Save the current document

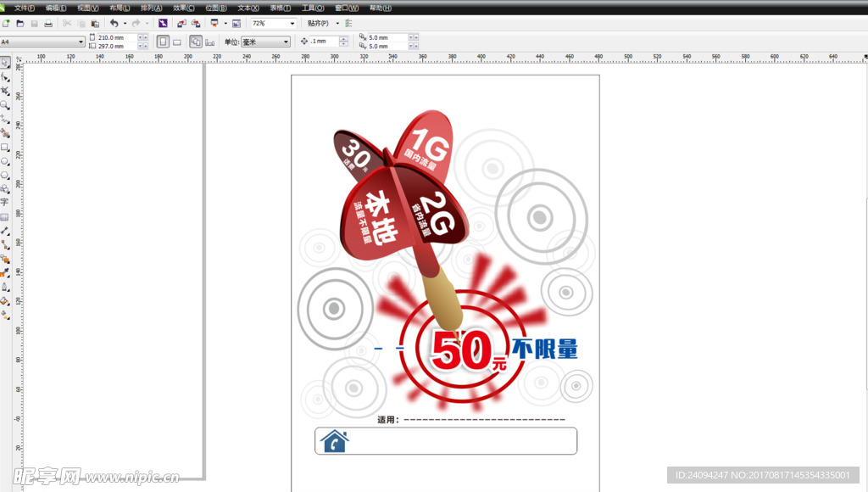point(34,23)
